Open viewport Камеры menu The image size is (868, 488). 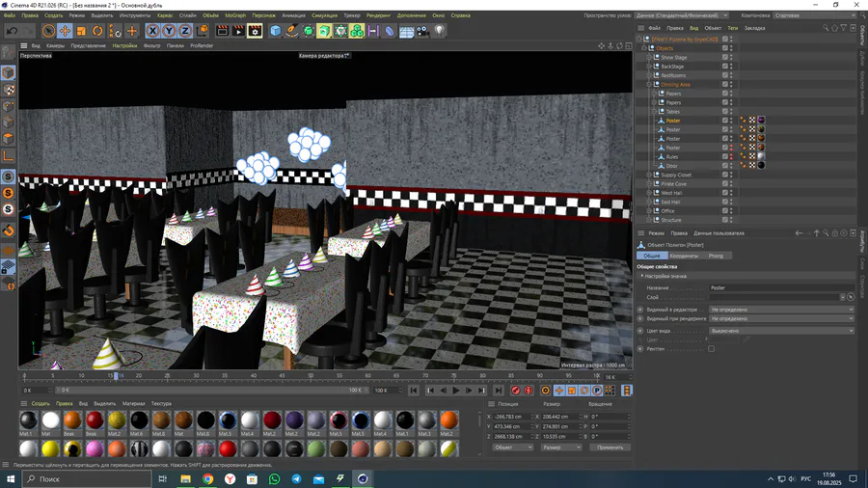(x=55, y=46)
